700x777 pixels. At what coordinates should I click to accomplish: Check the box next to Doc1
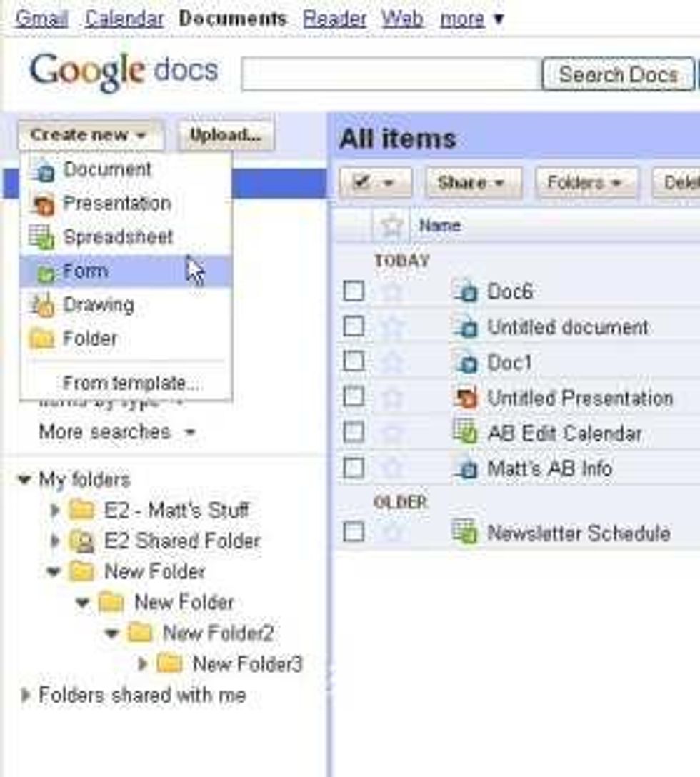pos(354,362)
